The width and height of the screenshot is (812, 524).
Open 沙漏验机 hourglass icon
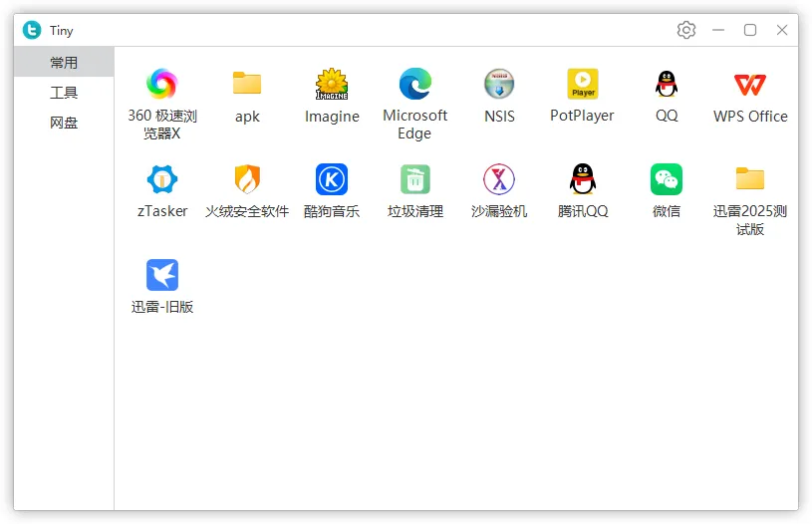(499, 179)
